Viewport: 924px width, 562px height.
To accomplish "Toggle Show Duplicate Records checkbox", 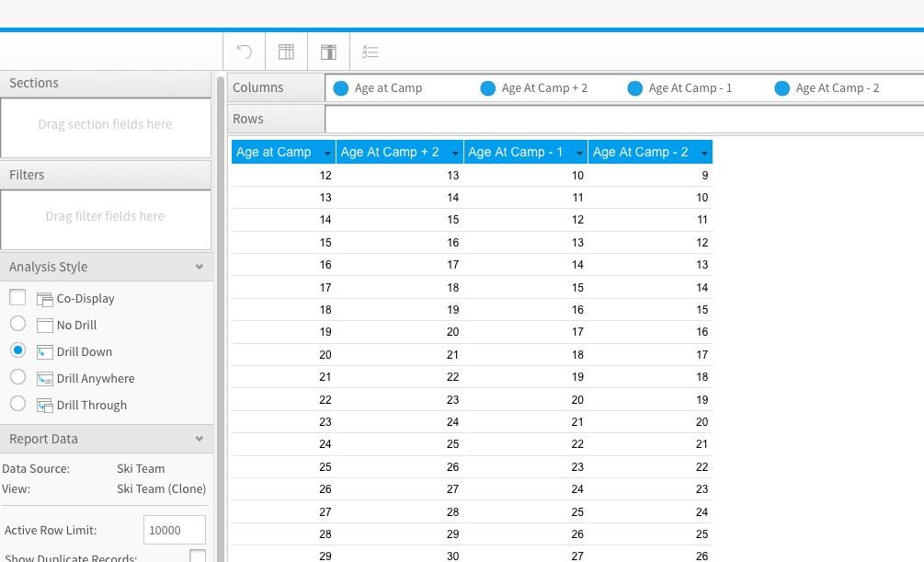I will 198,556.
